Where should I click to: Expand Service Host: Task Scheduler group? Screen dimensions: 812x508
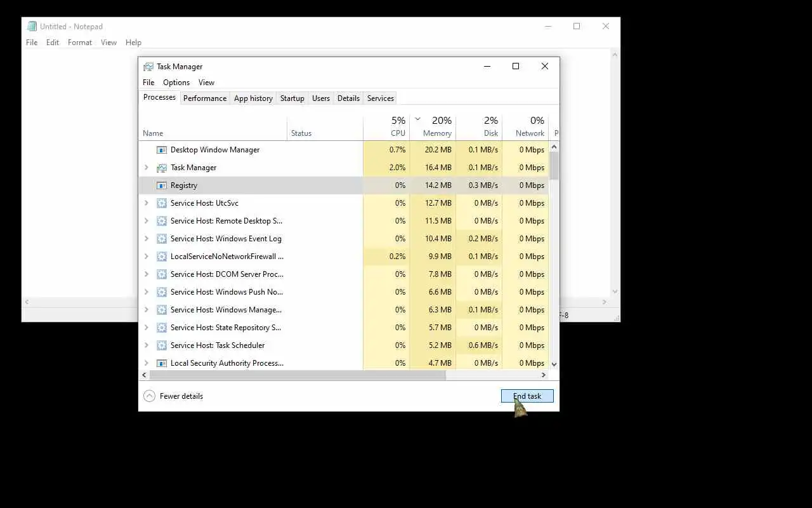click(x=147, y=345)
